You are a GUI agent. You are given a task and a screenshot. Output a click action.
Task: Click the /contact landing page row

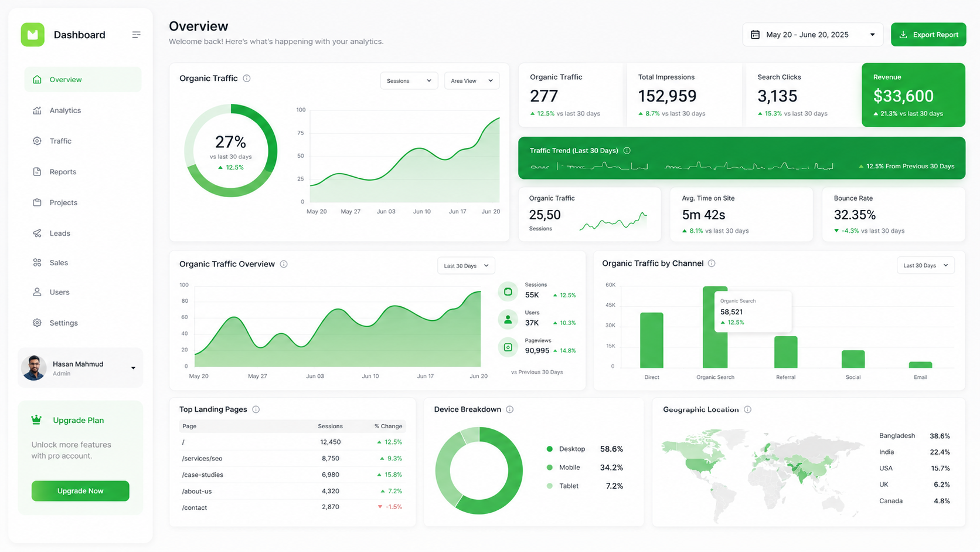(292, 507)
